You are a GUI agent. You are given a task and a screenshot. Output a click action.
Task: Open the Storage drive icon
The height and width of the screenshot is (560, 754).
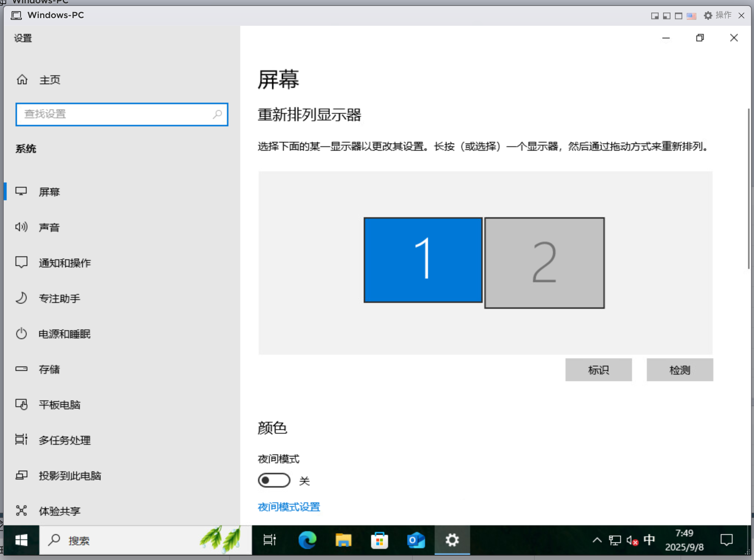[x=21, y=369]
